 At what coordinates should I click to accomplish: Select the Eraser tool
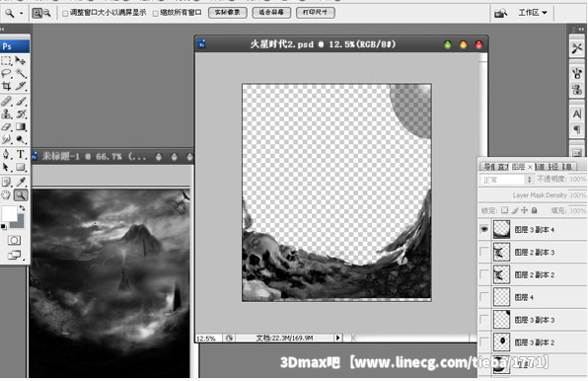point(6,126)
